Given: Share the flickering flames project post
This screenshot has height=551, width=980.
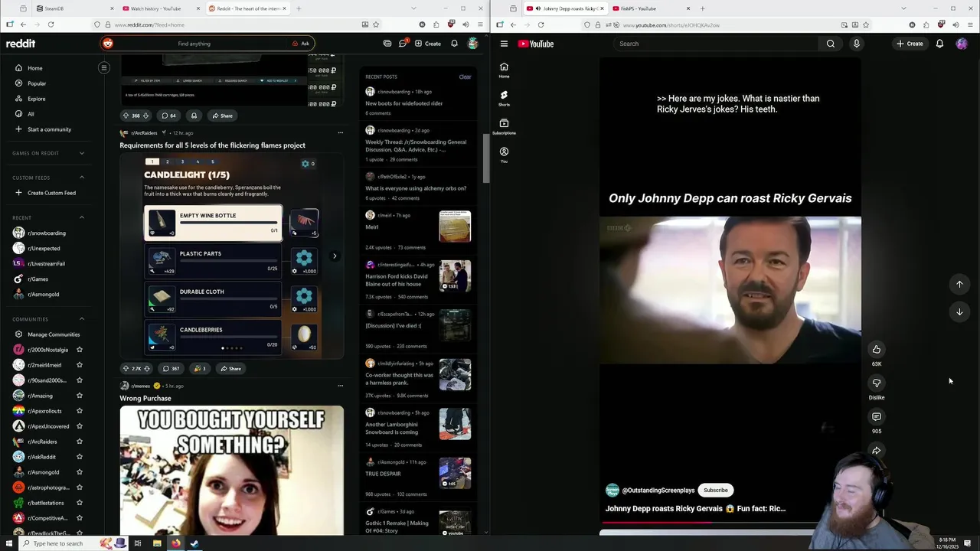Looking at the screenshot, I should coord(230,368).
